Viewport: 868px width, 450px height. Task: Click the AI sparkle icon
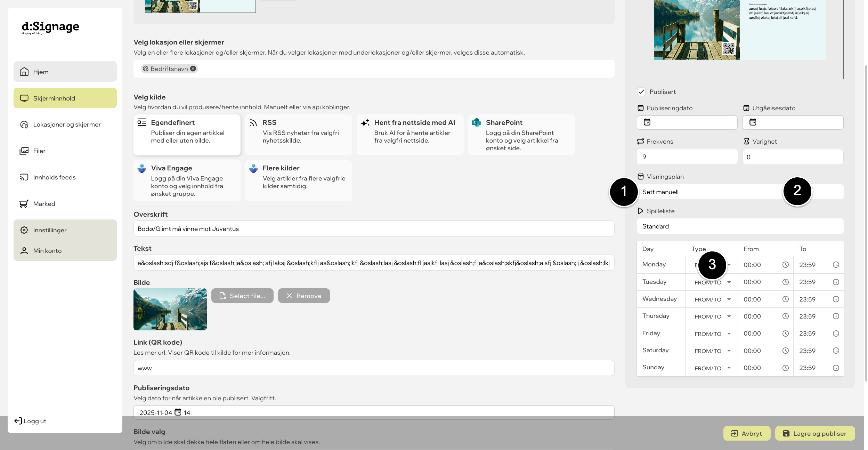click(365, 123)
